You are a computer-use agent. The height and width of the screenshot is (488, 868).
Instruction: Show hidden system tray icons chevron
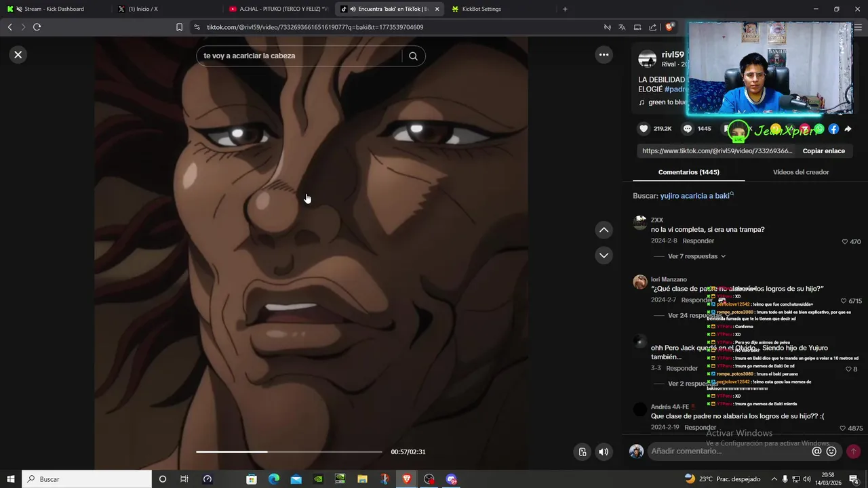[x=774, y=479]
